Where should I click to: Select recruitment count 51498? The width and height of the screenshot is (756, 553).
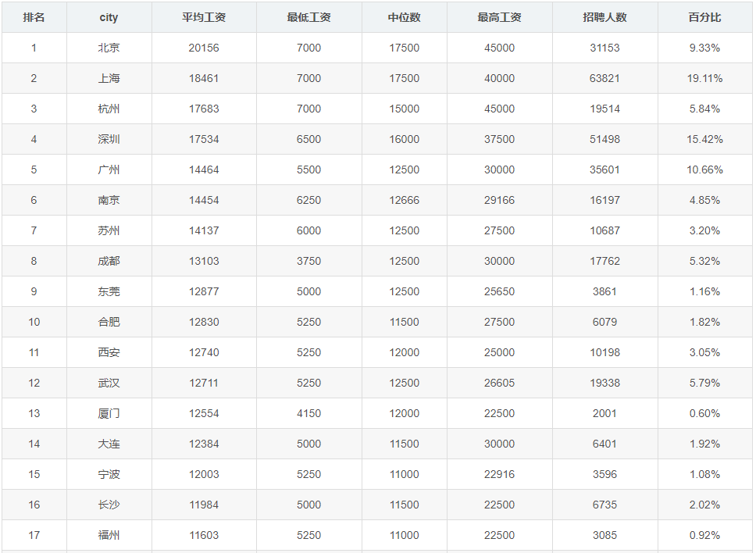[604, 139]
